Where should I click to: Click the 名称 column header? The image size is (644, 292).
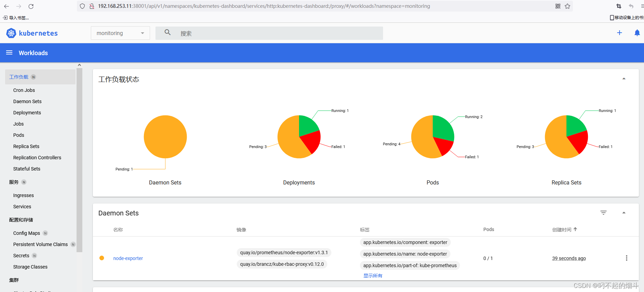[118, 230]
